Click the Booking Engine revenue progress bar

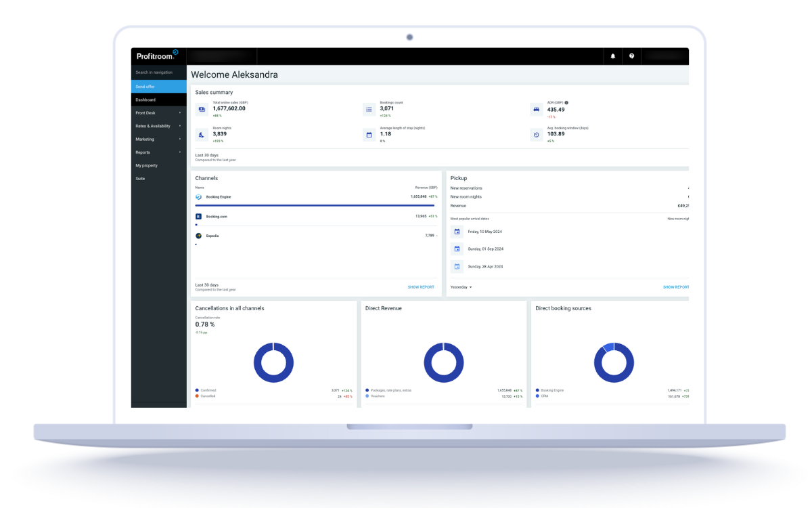pos(315,205)
